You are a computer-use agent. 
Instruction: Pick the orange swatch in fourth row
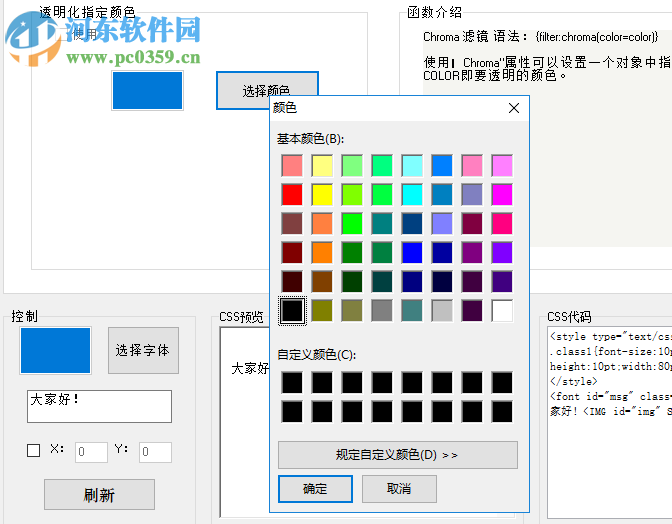click(x=322, y=253)
